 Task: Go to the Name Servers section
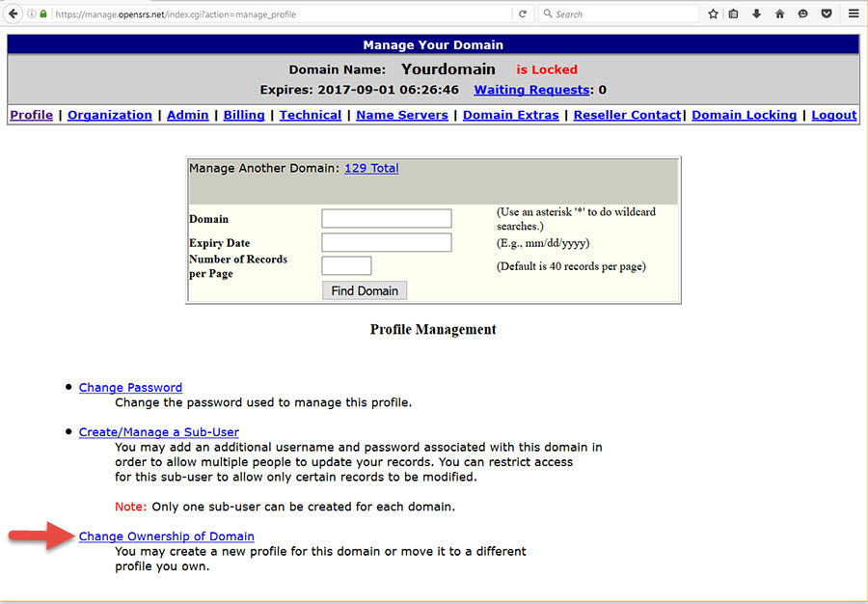click(x=401, y=115)
